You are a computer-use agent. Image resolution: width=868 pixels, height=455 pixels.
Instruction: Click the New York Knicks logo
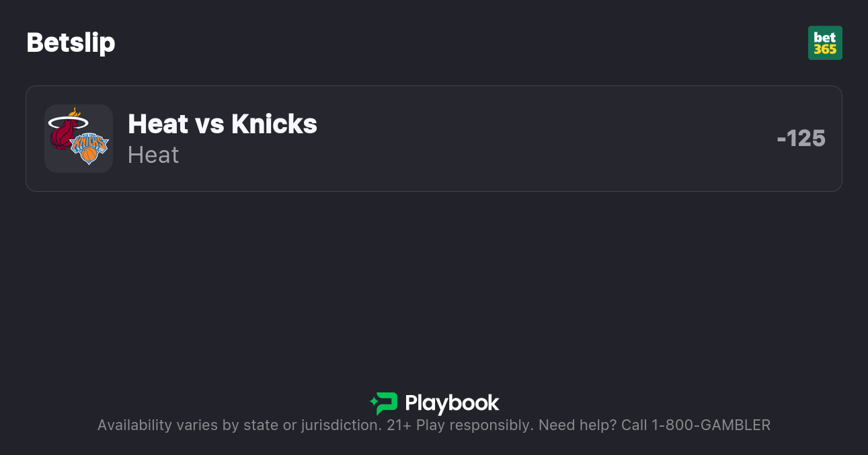coord(88,149)
